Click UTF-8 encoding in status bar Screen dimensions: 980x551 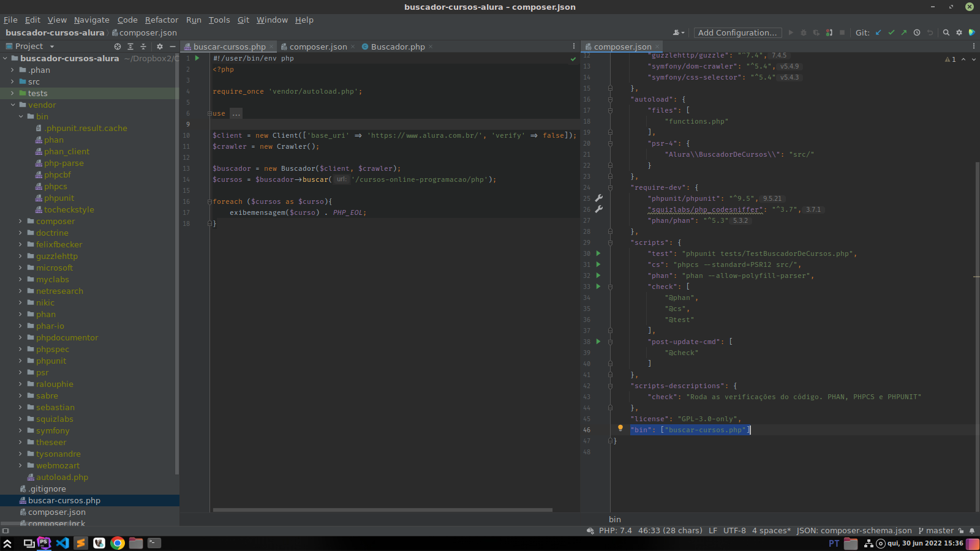pos(734,531)
